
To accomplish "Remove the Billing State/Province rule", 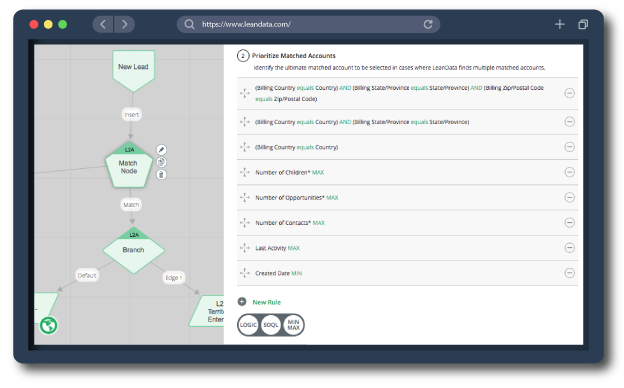I will pos(569,122).
